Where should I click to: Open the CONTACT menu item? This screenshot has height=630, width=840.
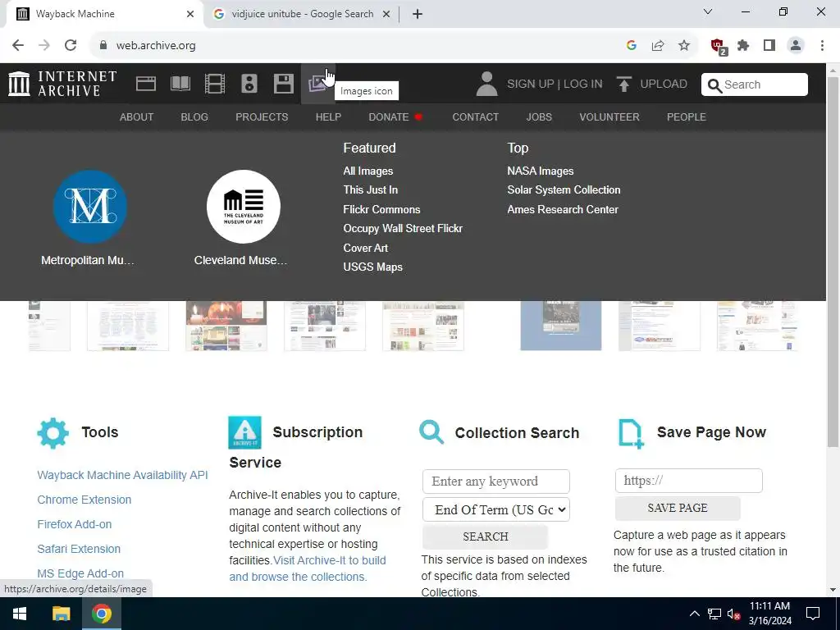point(476,116)
